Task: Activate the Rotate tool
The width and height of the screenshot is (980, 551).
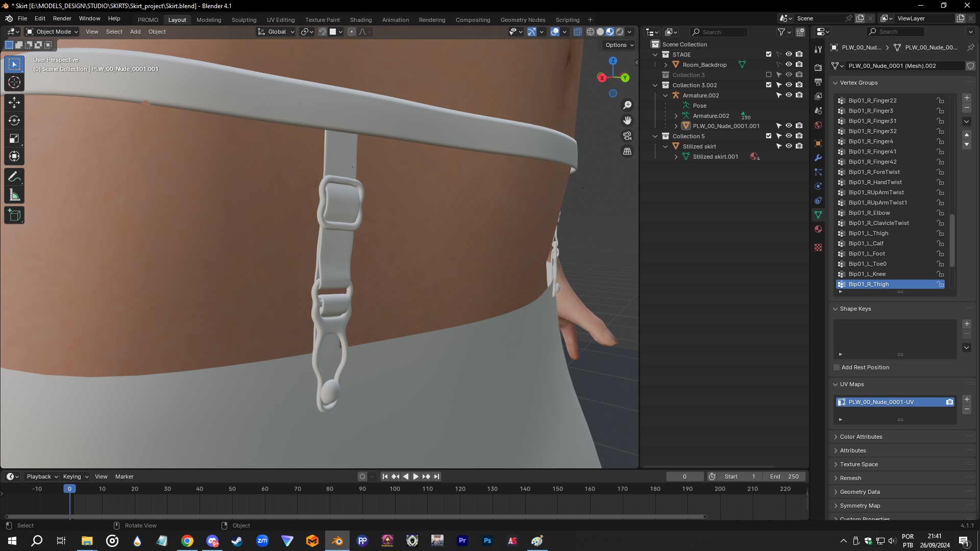Action: tap(14, 120)
